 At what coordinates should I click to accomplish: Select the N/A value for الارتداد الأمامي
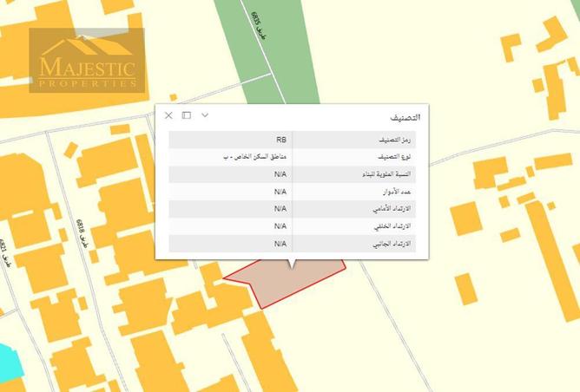pyautogui.click(x=280, y=209)
